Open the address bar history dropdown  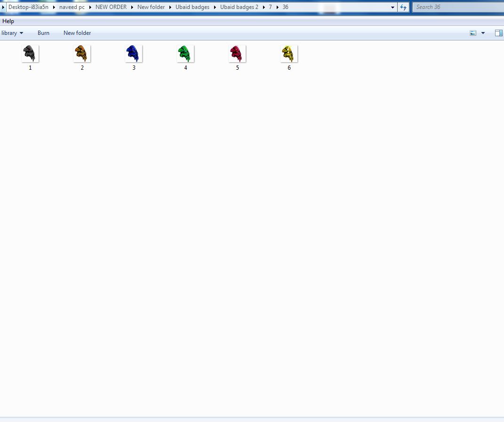[392, 7]
